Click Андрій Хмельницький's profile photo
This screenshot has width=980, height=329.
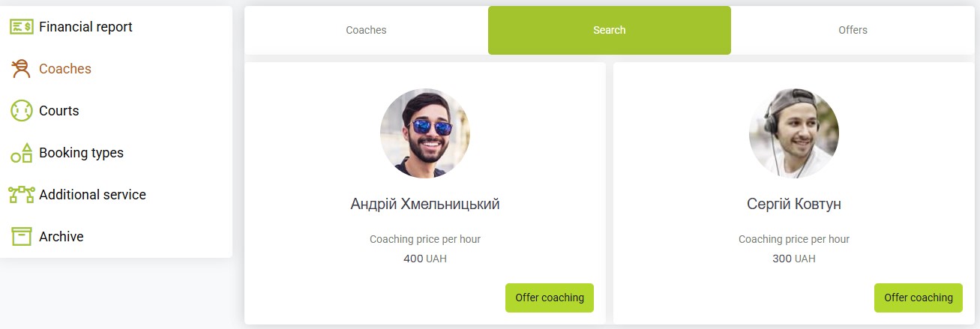click(425, 133)
